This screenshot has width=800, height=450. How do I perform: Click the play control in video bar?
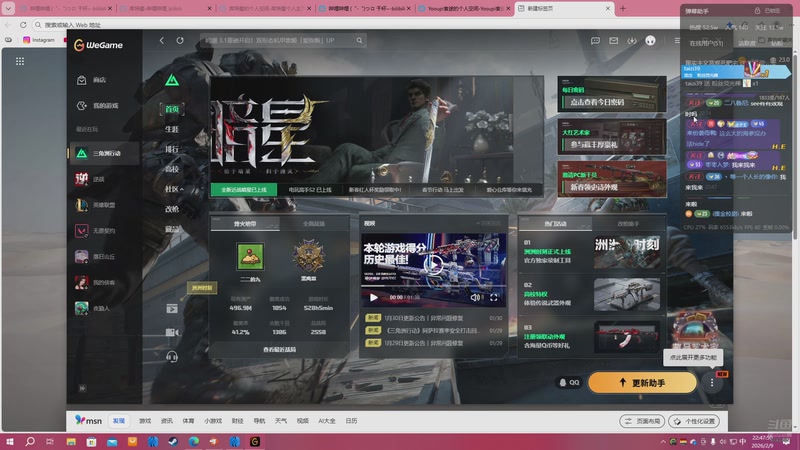374,297
